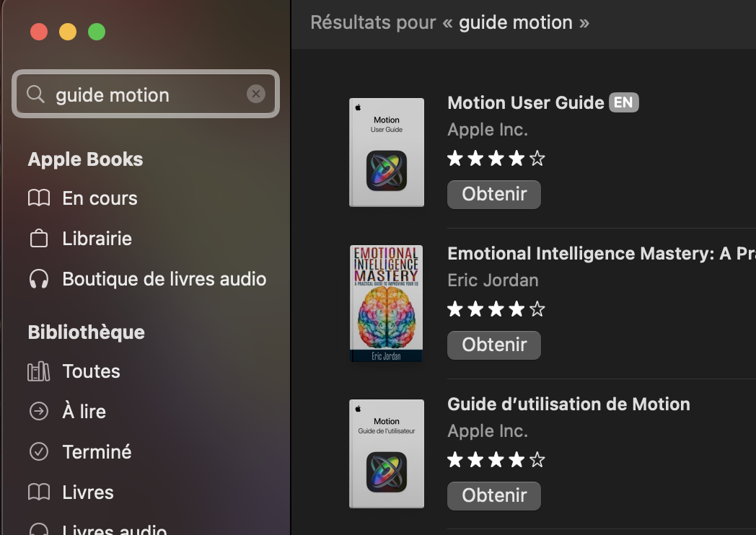The image size is (756, 535).
Task: Get the Guide d'utilisation de Motion
Action: click(x=494, y=495)
